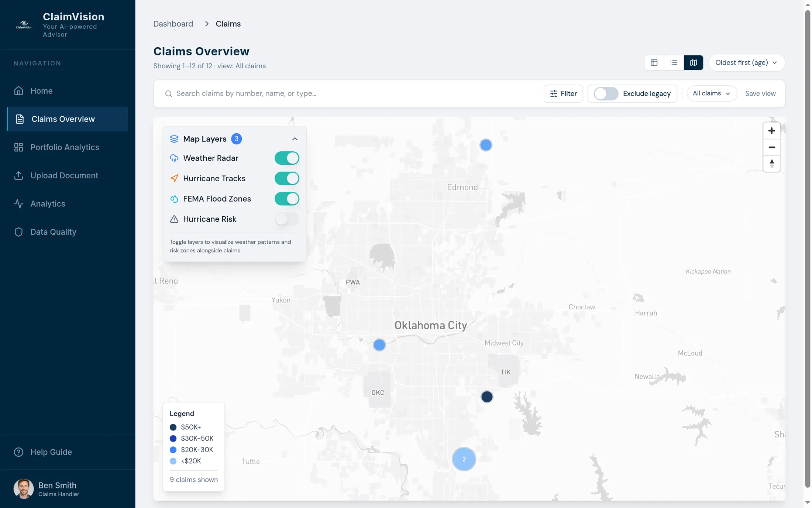
Task: Open Analytics in sidebar
Action: 67,204
